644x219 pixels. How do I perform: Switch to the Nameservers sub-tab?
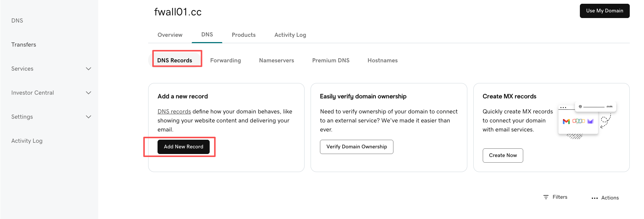[x=276, y=60]
